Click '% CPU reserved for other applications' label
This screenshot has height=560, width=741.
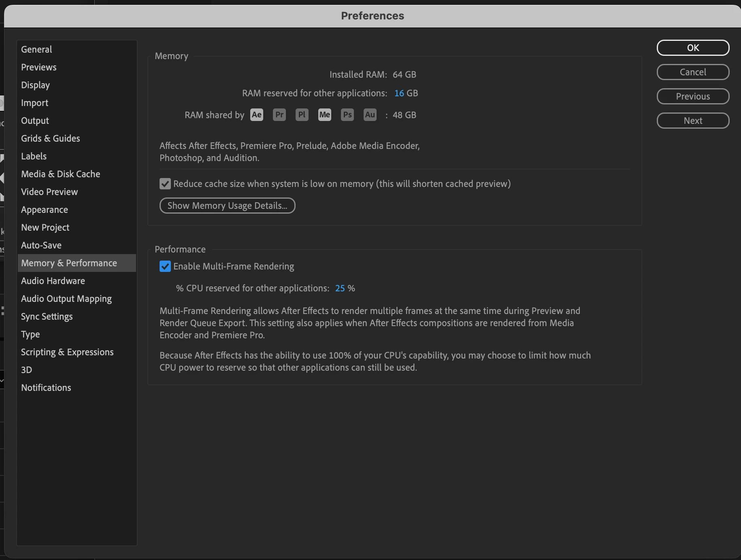coord(253,288)
